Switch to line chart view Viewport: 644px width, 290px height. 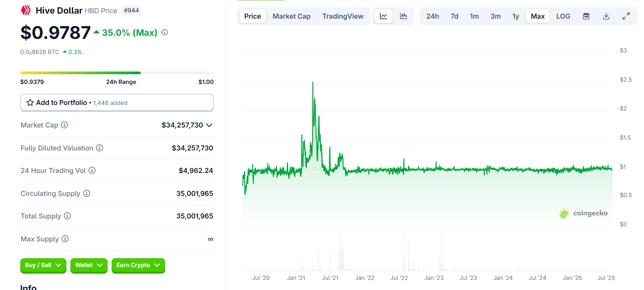click(x=384, y=16)
